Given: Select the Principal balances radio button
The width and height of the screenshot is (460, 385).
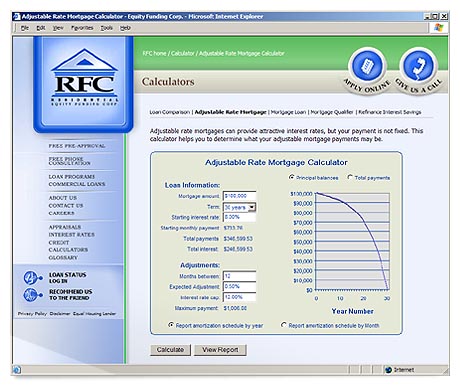Looking at the screenshot, I should (x=292, y=177).
